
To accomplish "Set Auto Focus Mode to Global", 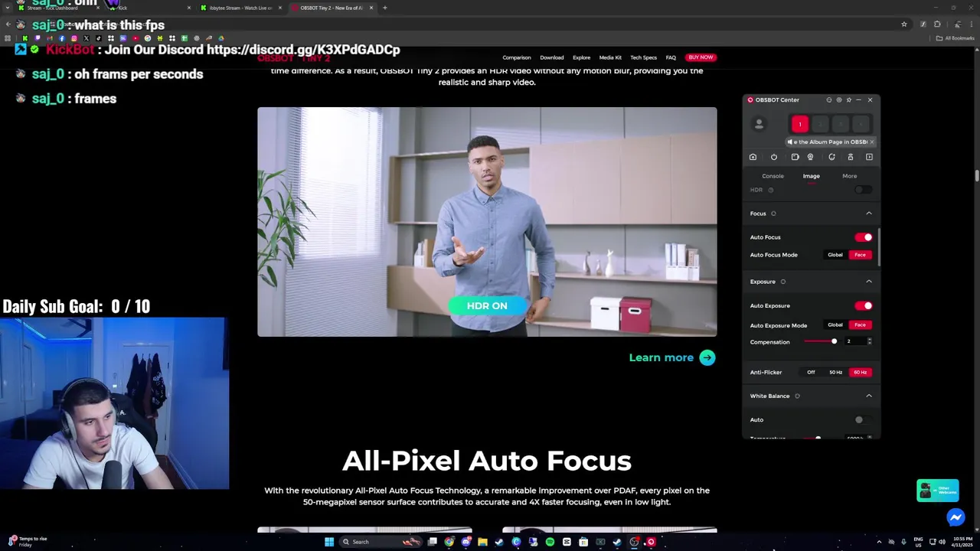I will [x=835, y=255].
